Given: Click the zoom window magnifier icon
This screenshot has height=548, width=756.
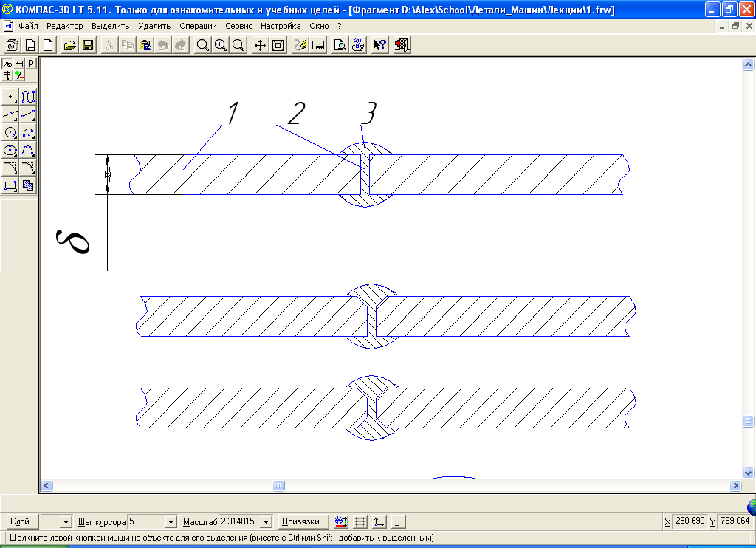Looking at the screenshot, I should pyautogui.click(x=203, y=45).
